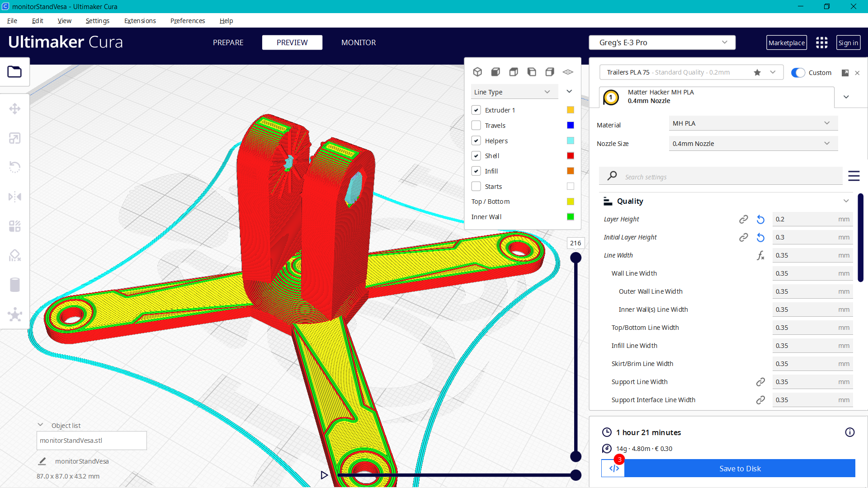The height and width of the screenshot is (488, 868).
Task: Select the Scale tool icon
Action: (x=14, y=138)
